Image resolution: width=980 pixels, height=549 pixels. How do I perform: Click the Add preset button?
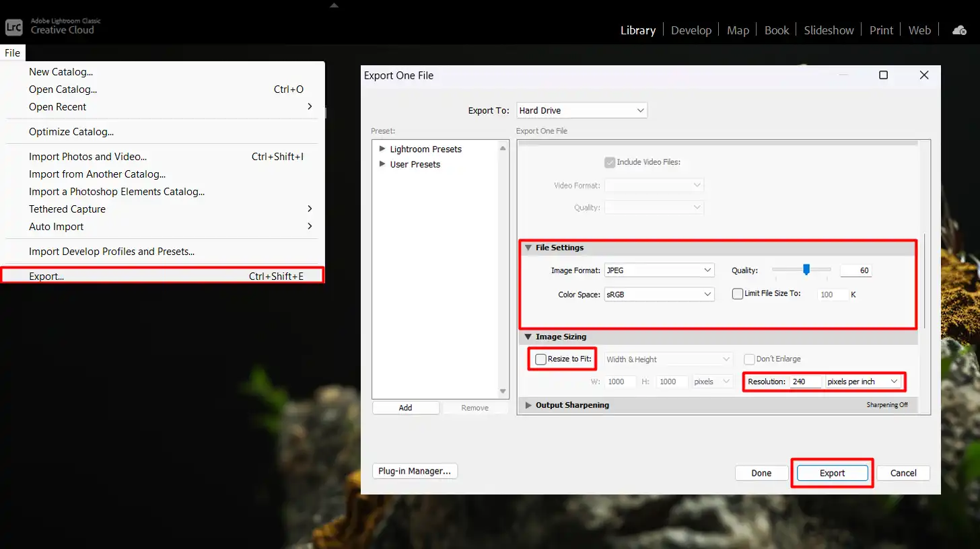click(405, 408)
